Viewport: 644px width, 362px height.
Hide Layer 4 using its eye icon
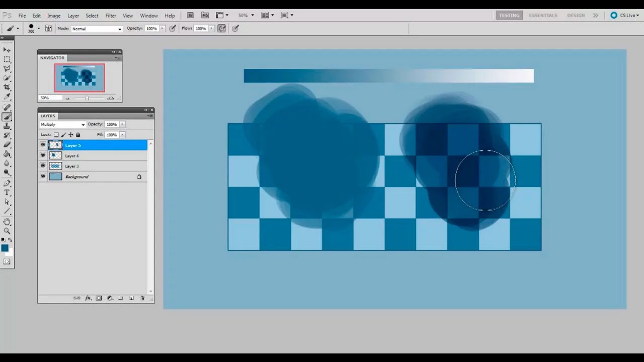(43, 155)
